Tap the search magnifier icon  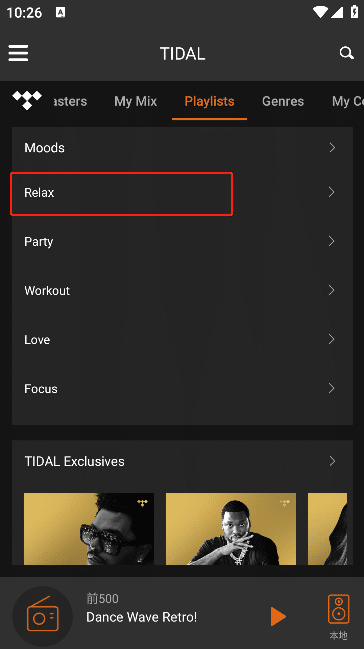pyautogui.click(x=346, y=53)
